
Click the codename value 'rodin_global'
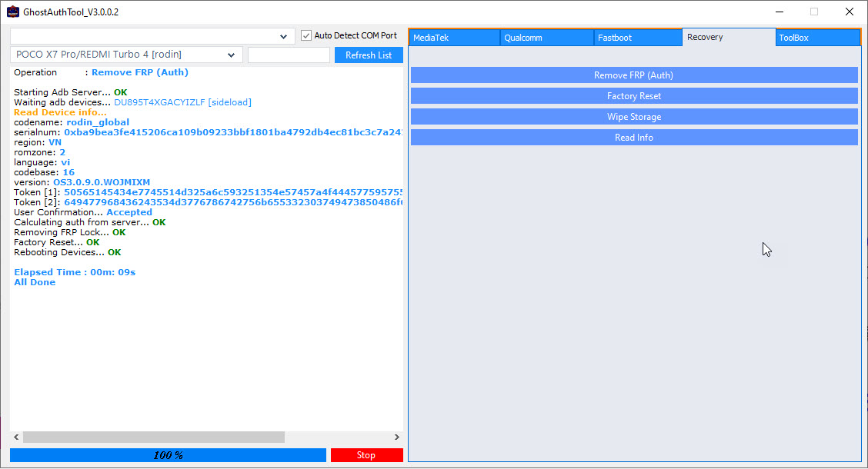click(x=98, y=122)
